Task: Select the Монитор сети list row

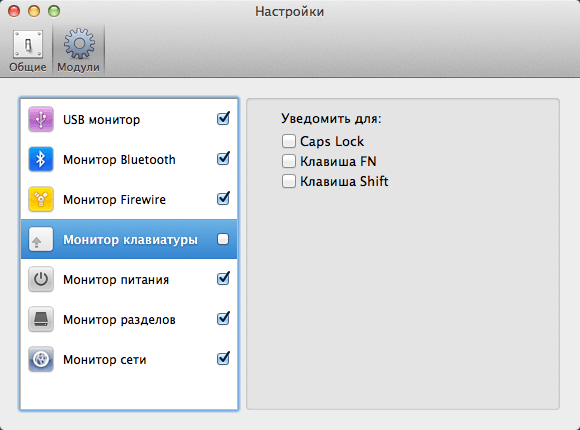Action: pyautogui.click(x=129, y=359)
